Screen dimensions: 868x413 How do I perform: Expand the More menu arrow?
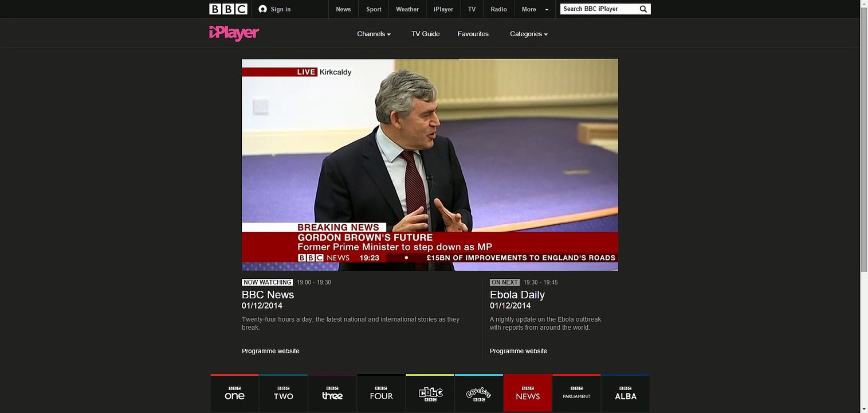547,10
